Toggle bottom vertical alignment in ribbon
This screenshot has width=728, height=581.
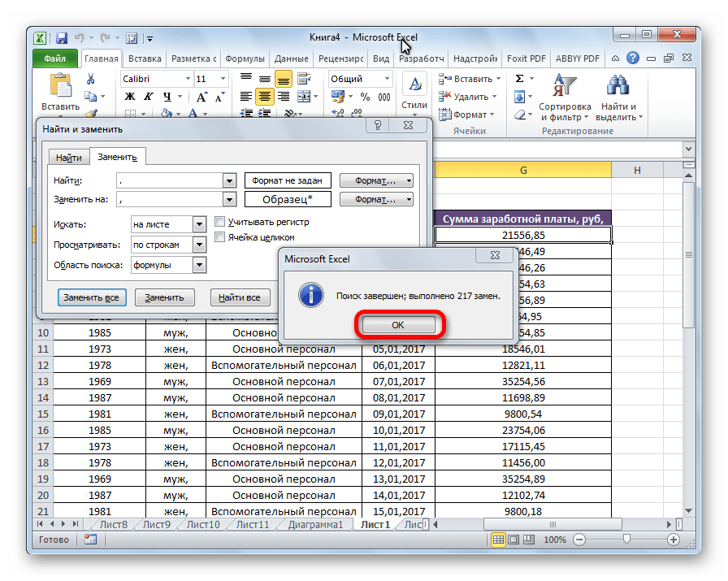click(x=284, y=79)
